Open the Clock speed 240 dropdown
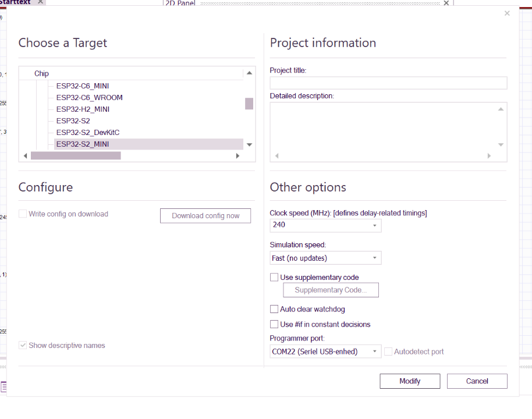 (x=325, y=225)
